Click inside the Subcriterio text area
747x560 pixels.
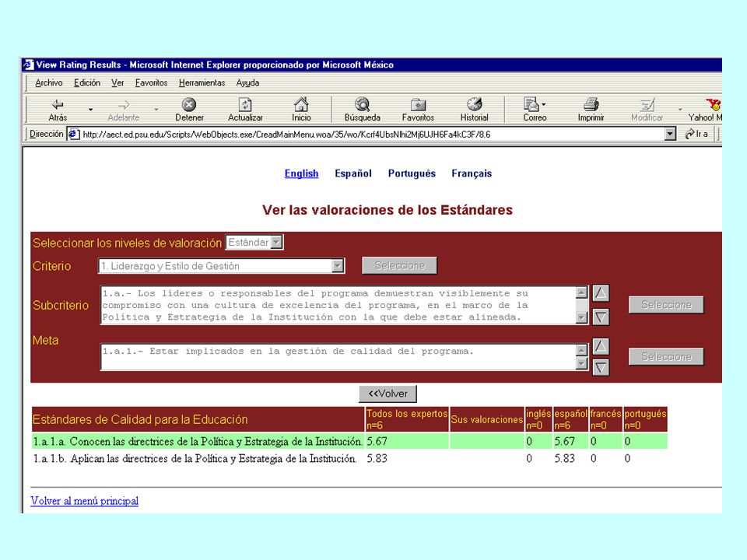tap(338, 305)
